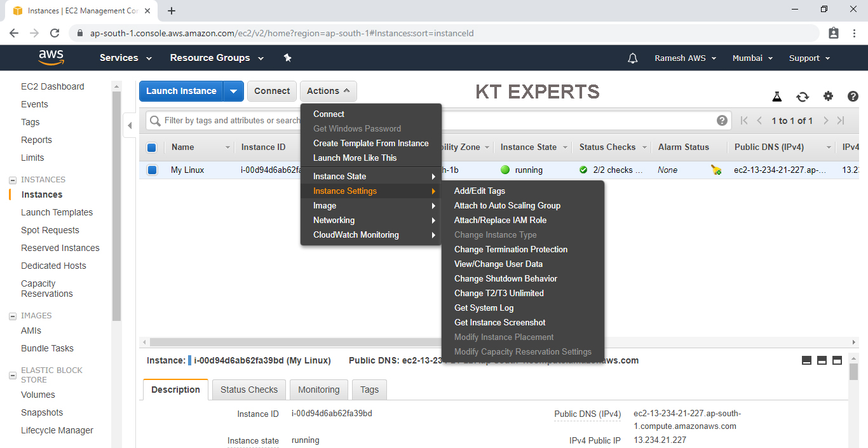Open the Launch Instance dropdown arrow
Viewport: 868px width, 448px height.
pyautogui.click(x=233, y=91)
